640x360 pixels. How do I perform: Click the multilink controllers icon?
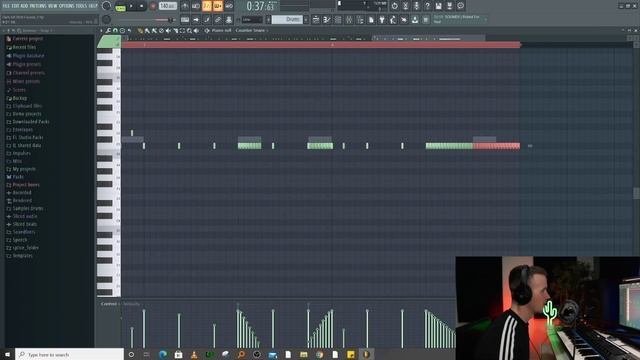[229, 20]
